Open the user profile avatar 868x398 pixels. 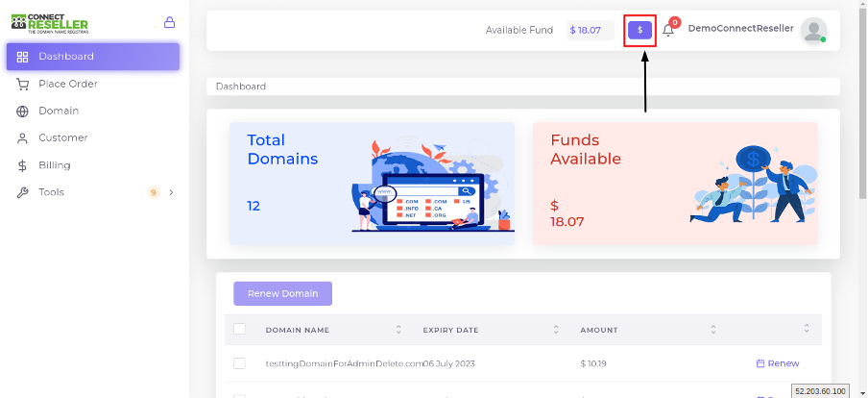[813, 30]
